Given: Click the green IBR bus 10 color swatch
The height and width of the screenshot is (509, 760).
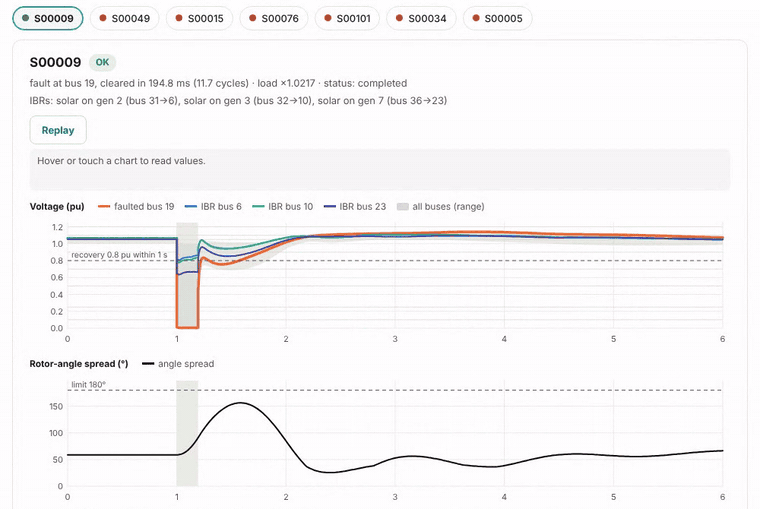Looking at the screenshot, I should (258, 207).
